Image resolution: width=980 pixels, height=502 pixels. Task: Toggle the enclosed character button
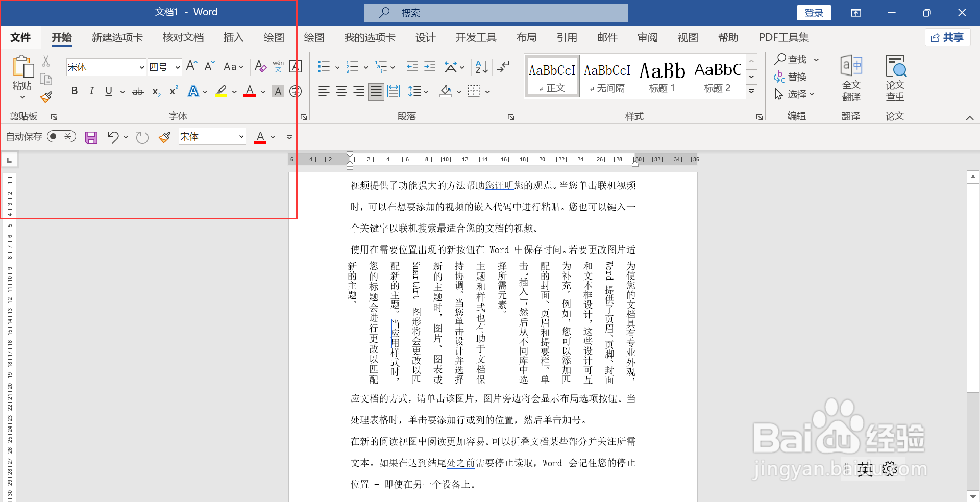pos(296,91)
